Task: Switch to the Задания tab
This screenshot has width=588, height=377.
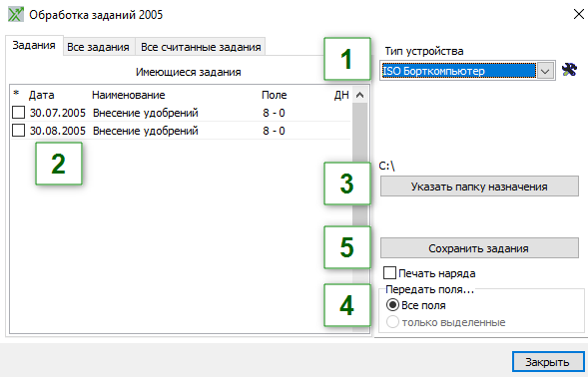Action: coord(34,45)
